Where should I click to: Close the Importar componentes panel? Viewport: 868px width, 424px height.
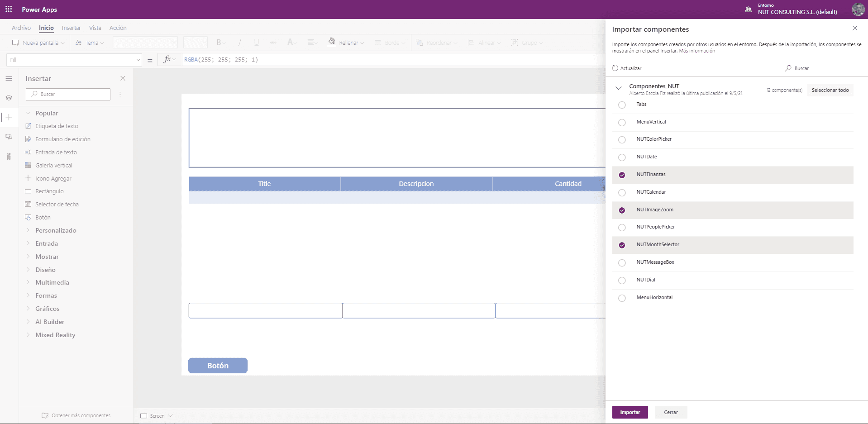[855, 28]
